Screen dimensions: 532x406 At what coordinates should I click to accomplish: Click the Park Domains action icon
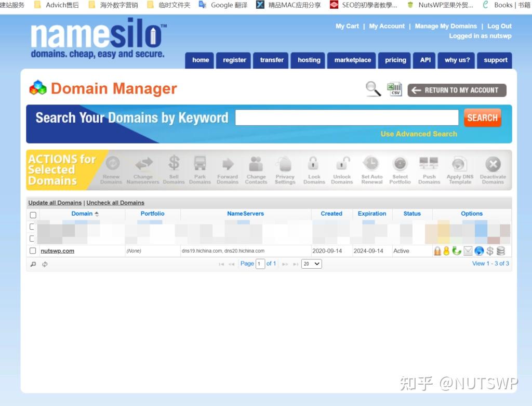200,163
